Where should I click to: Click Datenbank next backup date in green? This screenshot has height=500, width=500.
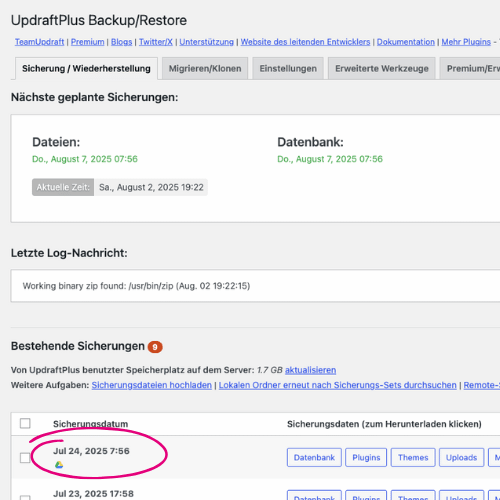(330, 159)
